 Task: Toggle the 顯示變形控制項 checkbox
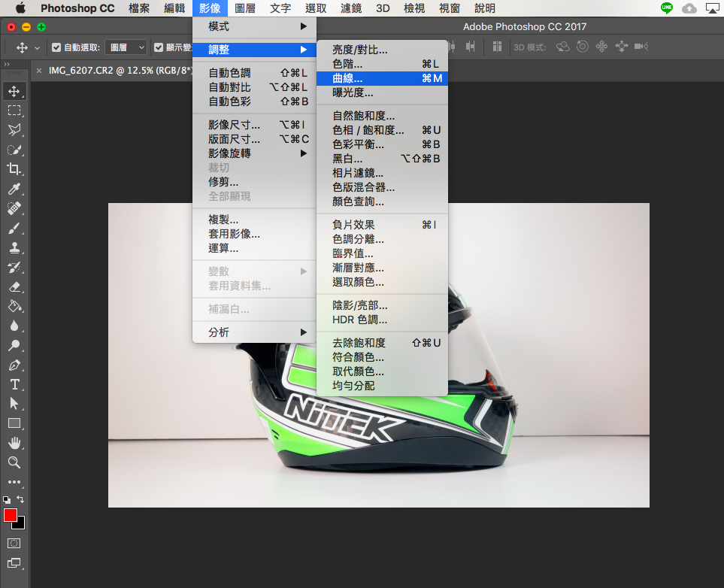click(159, 47)
